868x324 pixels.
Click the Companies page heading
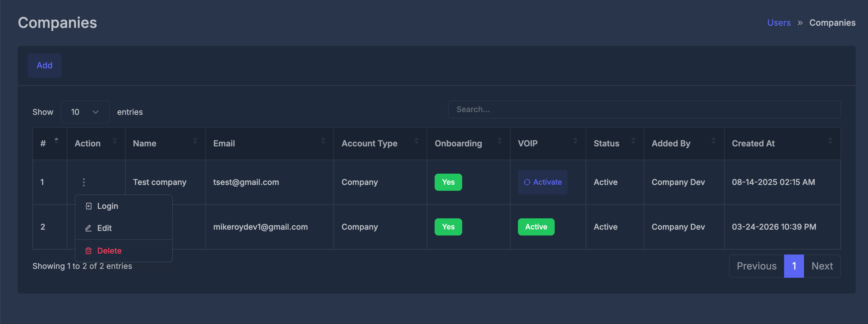pyautogui.click(x=57, y=23)
